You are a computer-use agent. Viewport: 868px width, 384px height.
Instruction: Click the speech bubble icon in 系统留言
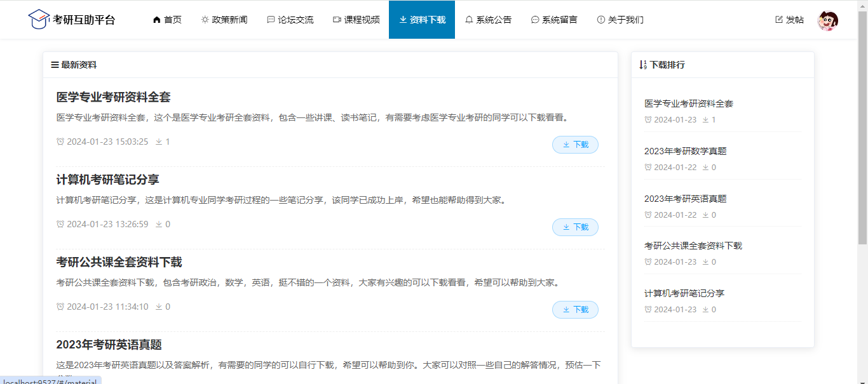click(x=535, y=20)
